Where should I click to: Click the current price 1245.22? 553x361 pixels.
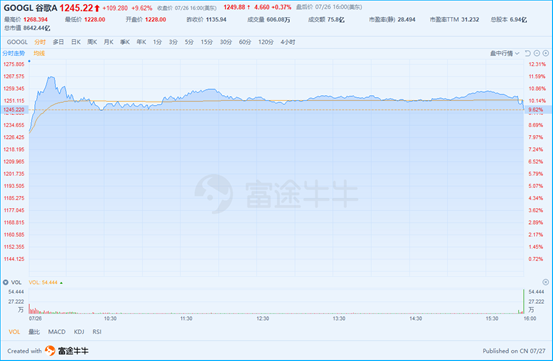coord(76,8)
